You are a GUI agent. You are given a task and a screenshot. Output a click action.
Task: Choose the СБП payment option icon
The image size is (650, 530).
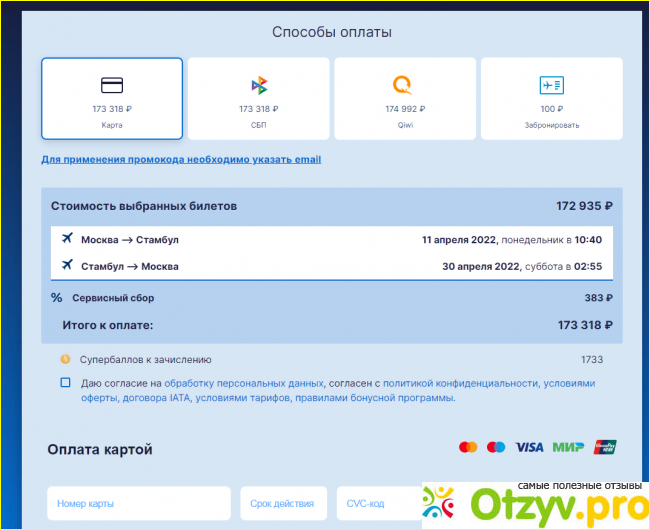tap(258, 85)
